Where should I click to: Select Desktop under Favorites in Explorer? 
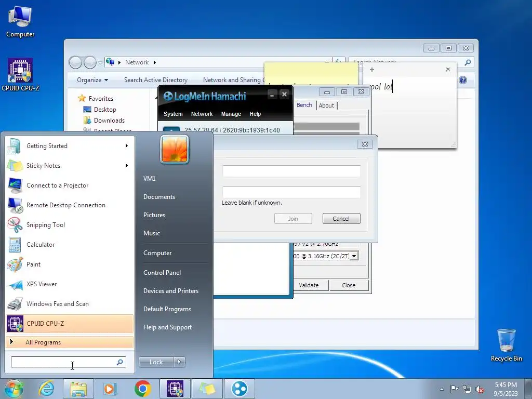tap(100, 110)
